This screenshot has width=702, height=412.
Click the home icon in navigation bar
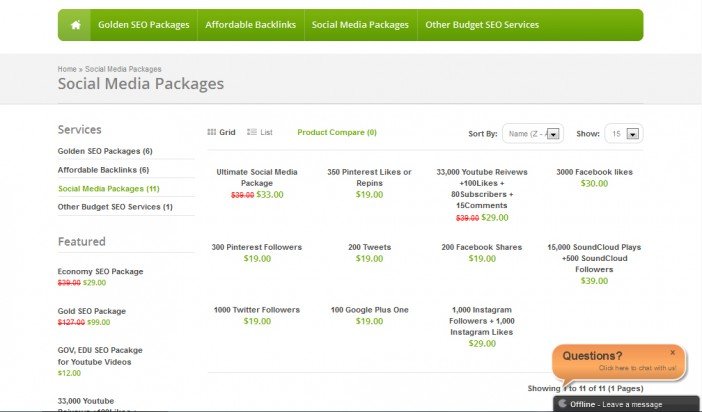click(x=74, y=25)
